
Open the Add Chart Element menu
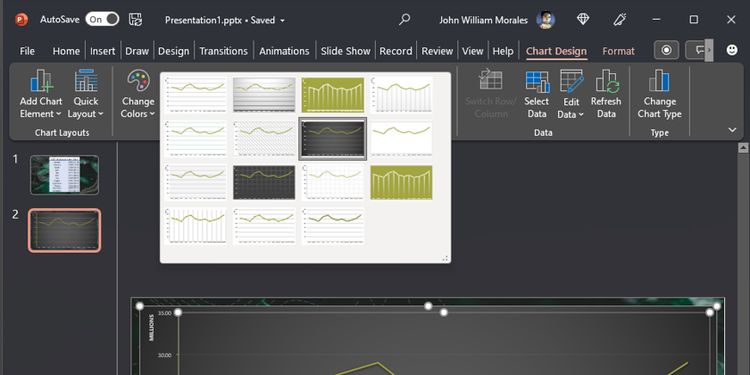(x=41, y=94)
